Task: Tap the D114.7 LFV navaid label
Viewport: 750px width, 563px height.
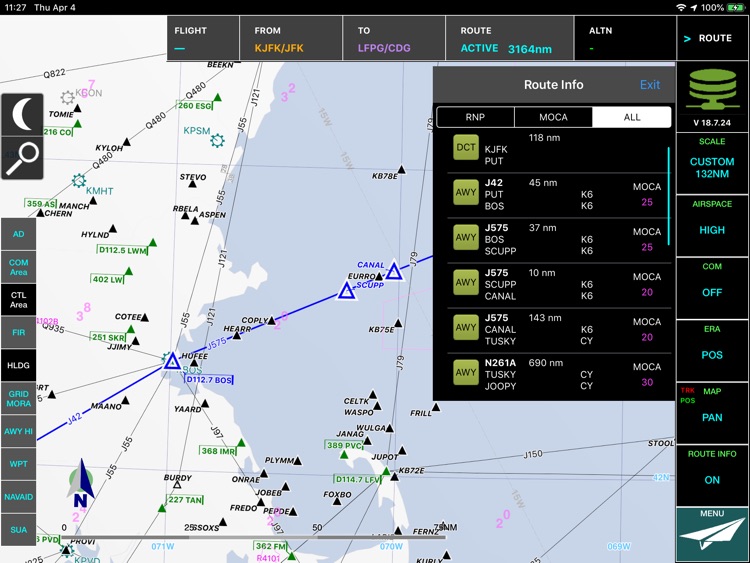Action: tap(357, 479)
